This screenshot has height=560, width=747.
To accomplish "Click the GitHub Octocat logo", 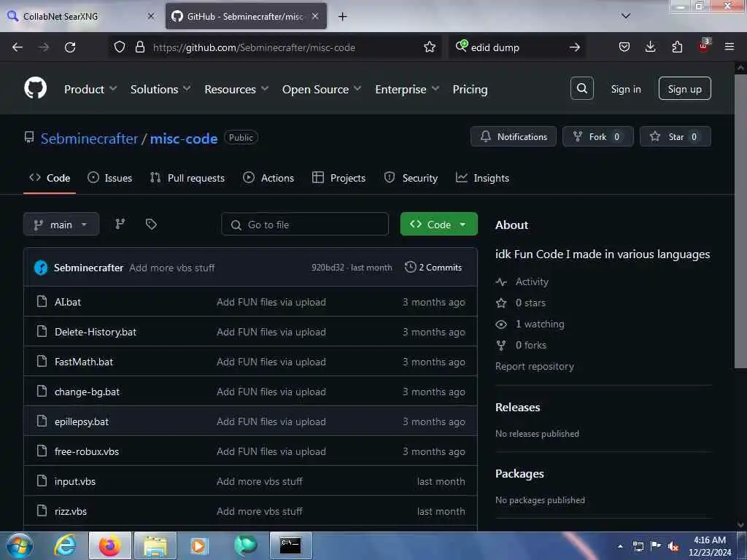I will 35,88.
